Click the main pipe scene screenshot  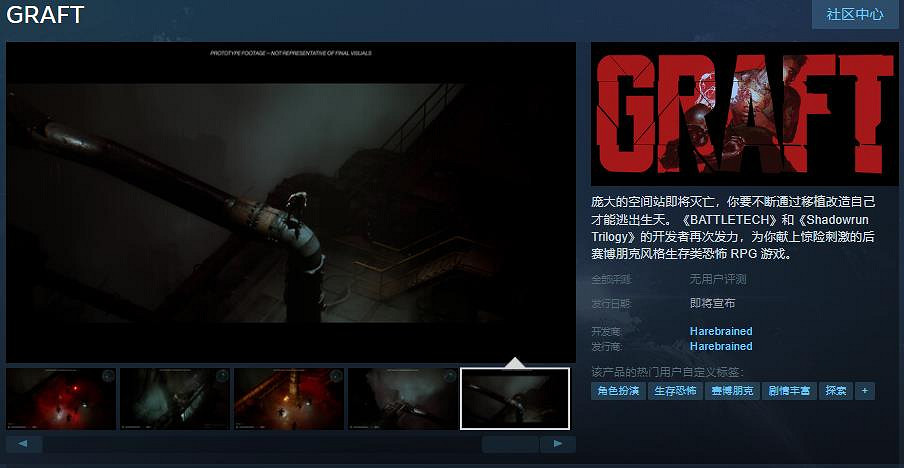(291, 202)
